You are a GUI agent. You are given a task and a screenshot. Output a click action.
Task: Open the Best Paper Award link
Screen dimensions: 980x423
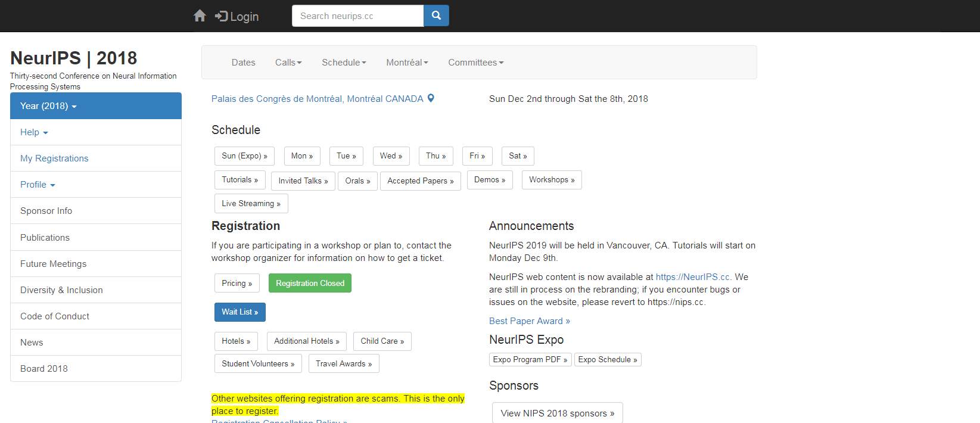(x=530, y=321)
